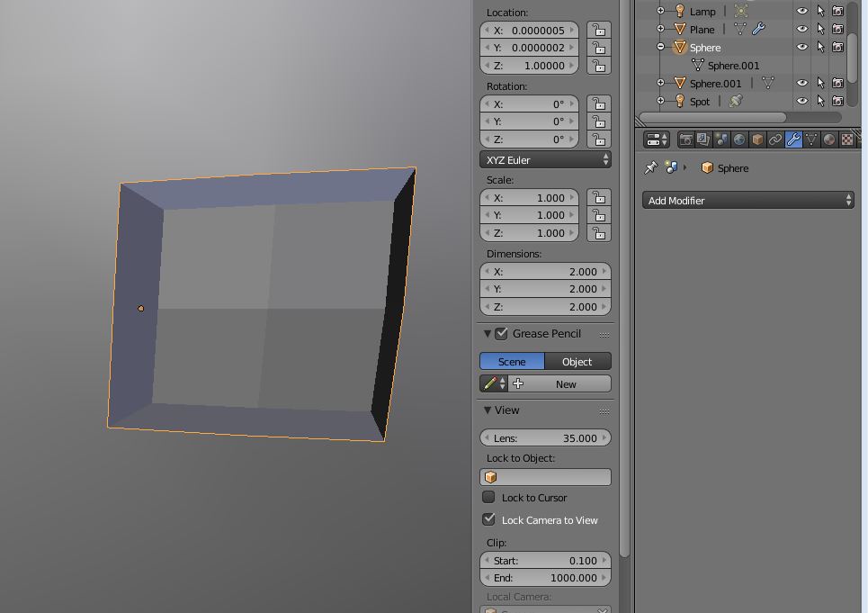Toggle the pin icon in properties context
Viewport: 868px width, 613px height.
pos(651,167)
